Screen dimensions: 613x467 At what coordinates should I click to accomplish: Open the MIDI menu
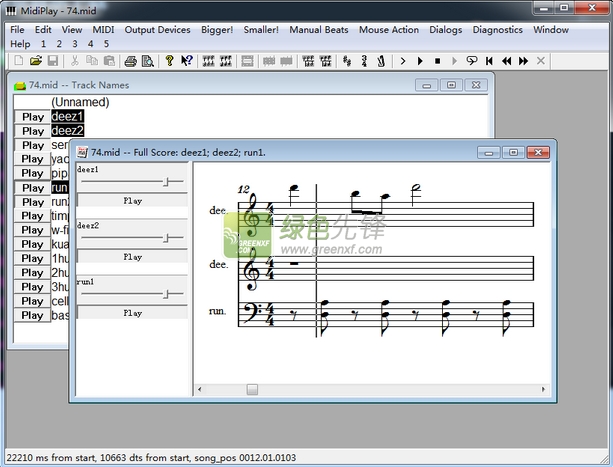click(x=103, y=30)
